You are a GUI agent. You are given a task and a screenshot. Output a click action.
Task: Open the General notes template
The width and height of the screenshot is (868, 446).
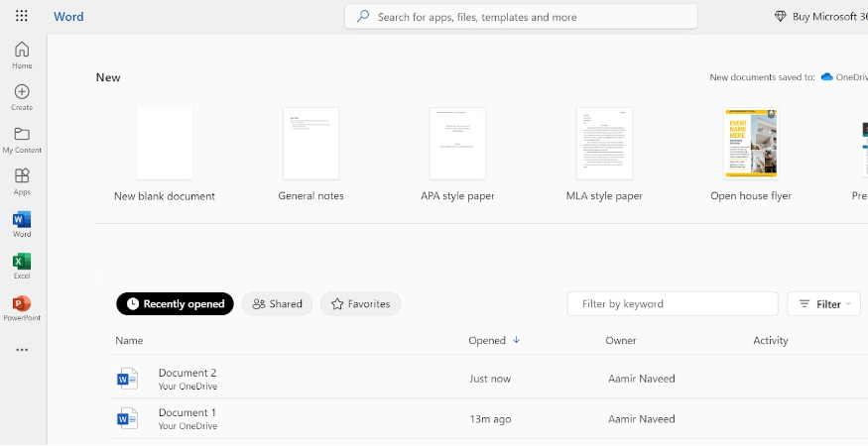310,155
